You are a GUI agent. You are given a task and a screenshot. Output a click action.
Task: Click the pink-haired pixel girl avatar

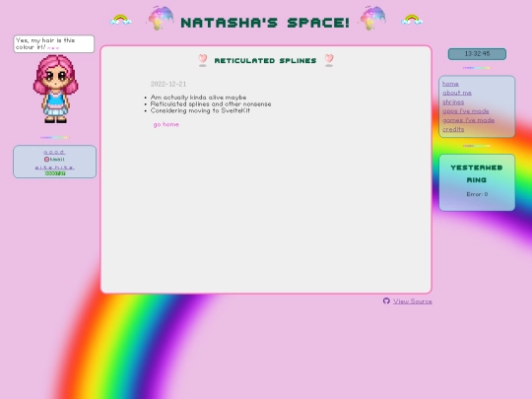click(x=55, y=89)
